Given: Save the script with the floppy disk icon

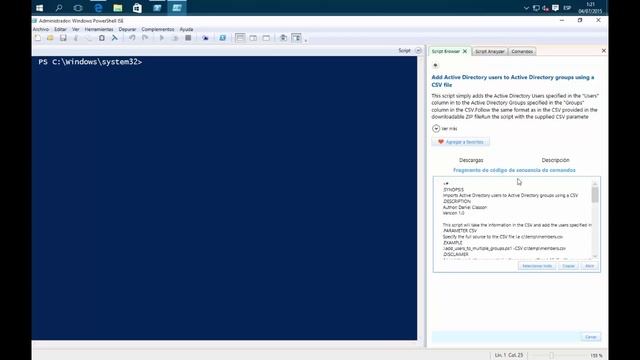Looking at the screenshot, I should point(63,38).
